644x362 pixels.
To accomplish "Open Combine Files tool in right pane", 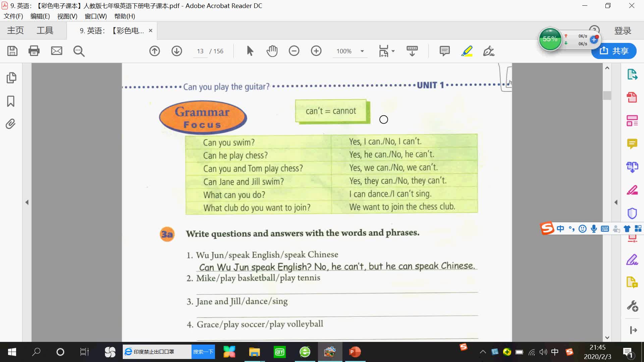I will (632, 167).
